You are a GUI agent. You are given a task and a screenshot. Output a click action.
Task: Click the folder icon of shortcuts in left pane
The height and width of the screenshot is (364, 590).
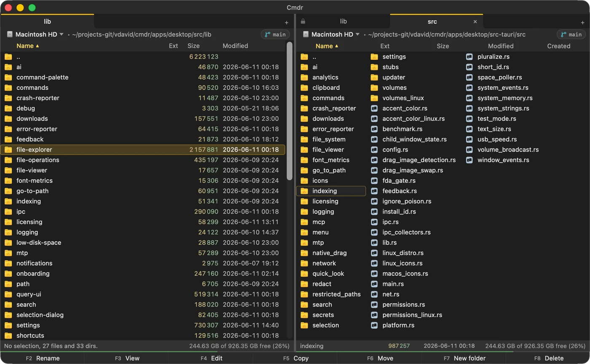[x=8, y=336]
